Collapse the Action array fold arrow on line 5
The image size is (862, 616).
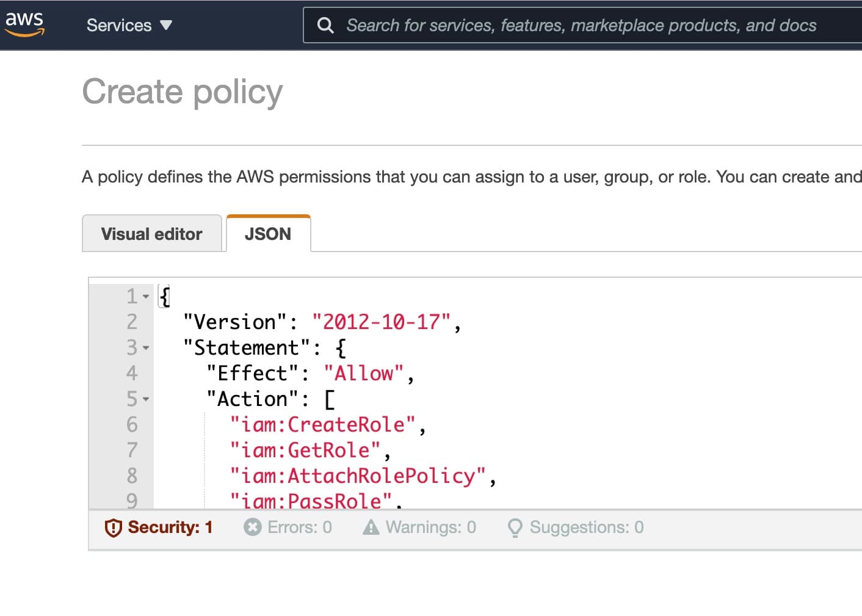tap(146, 399)
